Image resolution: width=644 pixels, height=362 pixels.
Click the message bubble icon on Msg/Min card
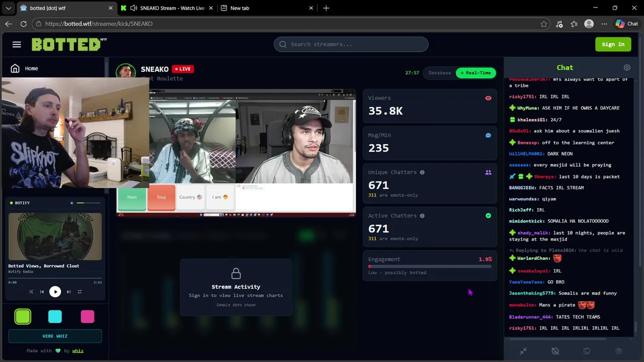point(488,135)
